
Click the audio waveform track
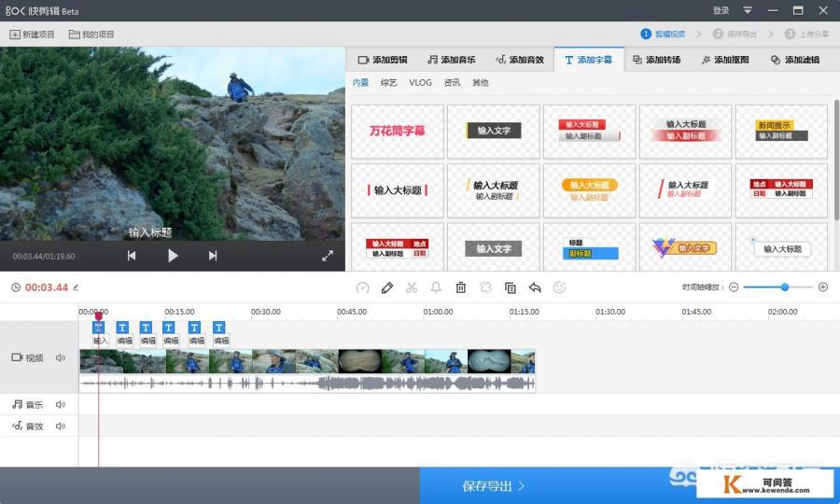[307, 383]
